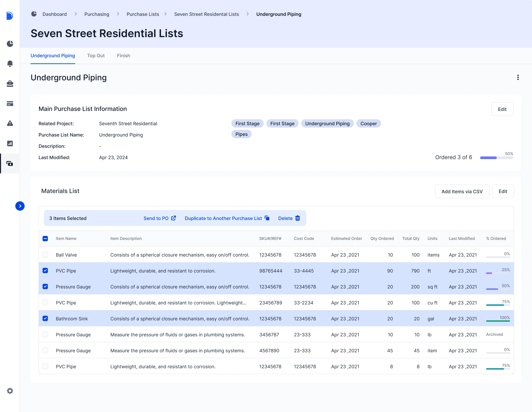
Task: Open the bar chart reports icon
Action: pos(10,144)
